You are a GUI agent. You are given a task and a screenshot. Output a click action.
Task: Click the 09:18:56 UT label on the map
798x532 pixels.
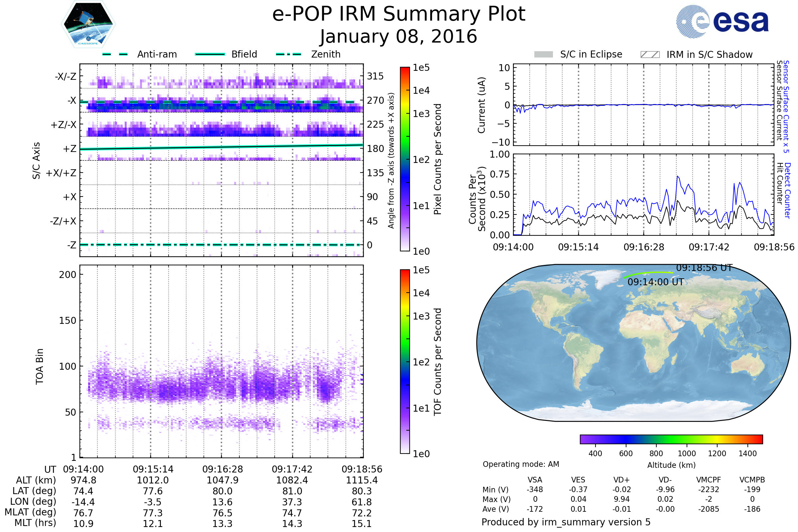coord(704,268)
